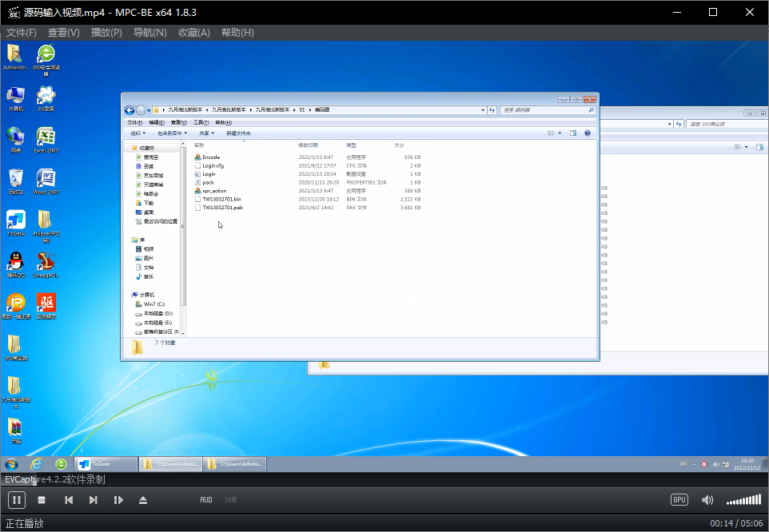This screenshot has height=532, width=769.
Task: Click the change view icon in Explorer
Action: tap(551, 133)
